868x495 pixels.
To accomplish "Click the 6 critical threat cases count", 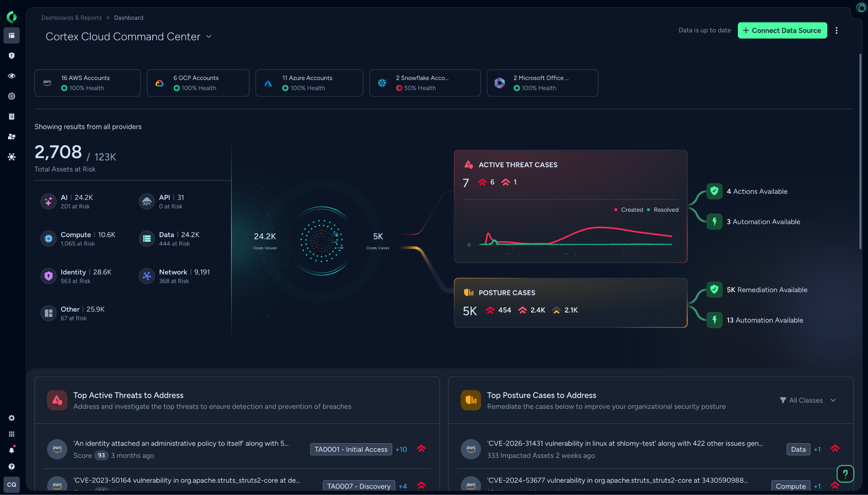I will tap(486, 182).
